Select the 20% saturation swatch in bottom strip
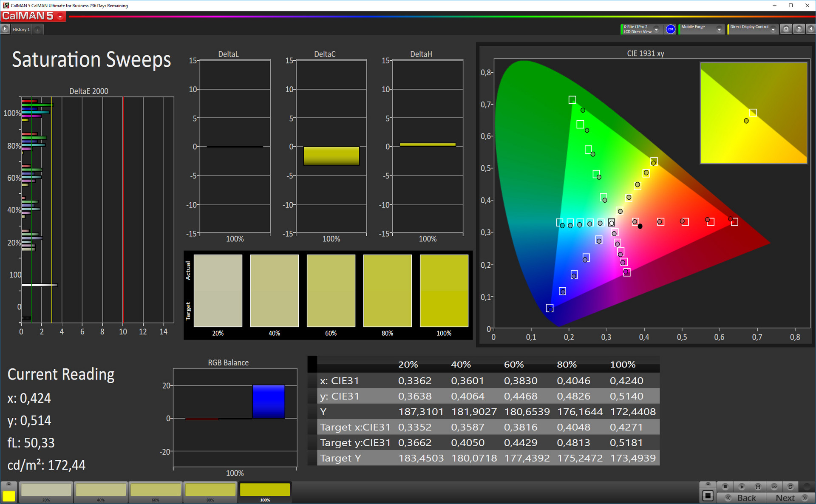The width and height of the screenshot is (816, 504). point(46,492)
